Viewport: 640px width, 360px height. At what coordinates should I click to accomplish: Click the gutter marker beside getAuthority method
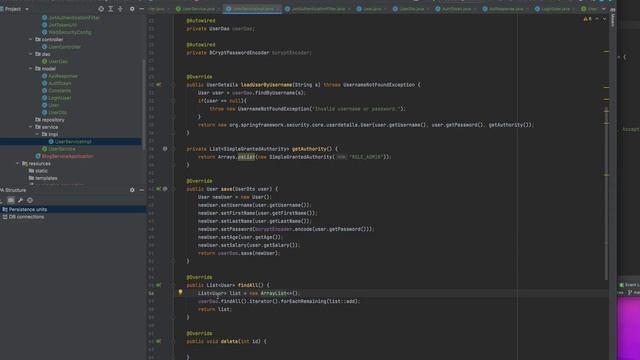coord(165,149)
